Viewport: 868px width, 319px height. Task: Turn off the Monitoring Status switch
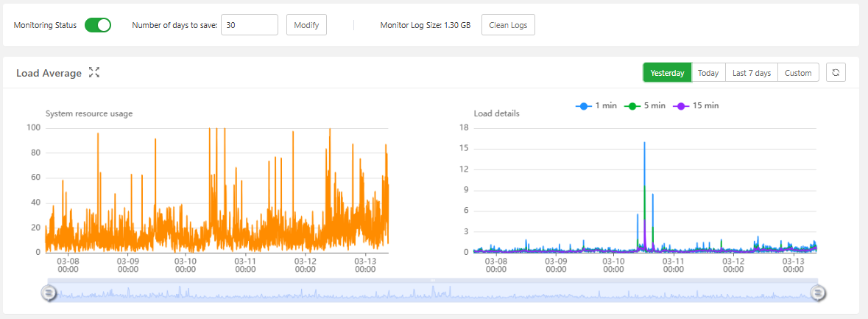[98, 25]
